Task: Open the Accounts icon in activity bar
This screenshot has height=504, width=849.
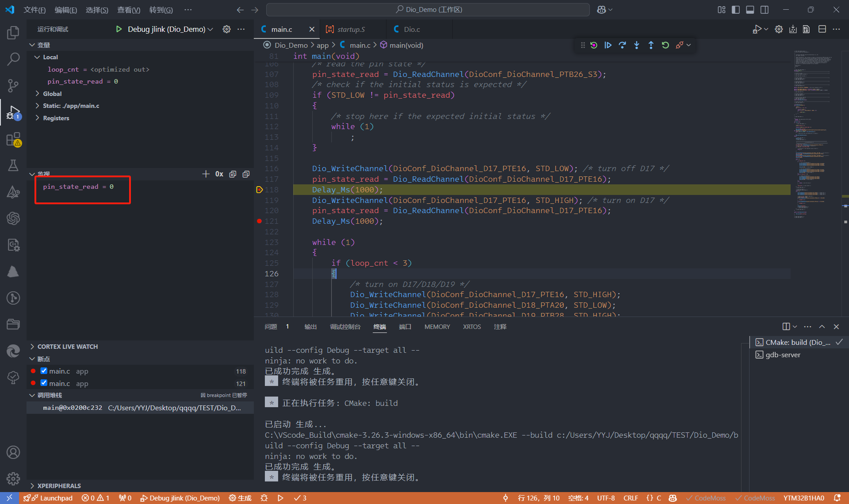Action: [x=13, y=452]
